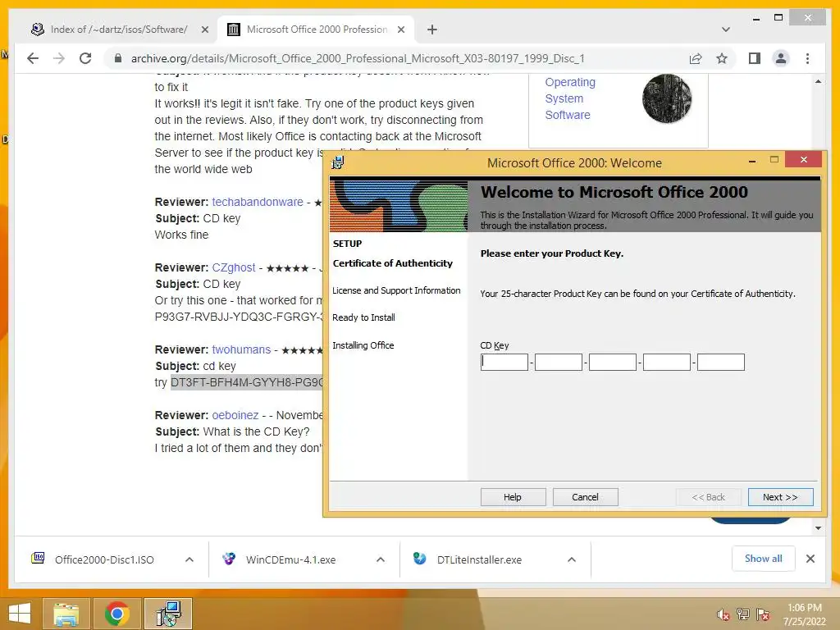This screenshot has height=630, width=840.
Task: Open Operating System Software link
Action: 570,98
